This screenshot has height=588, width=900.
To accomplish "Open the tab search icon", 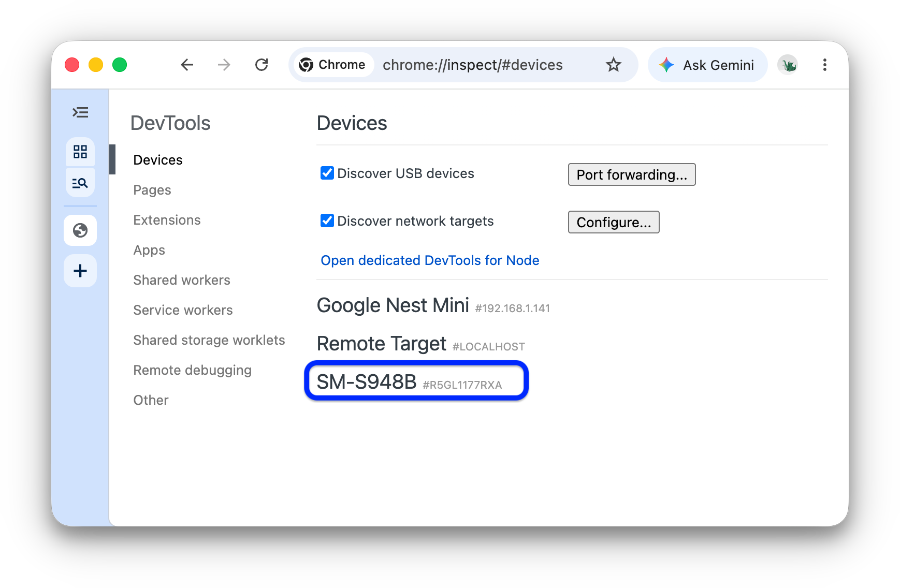I will pos(80,183).
